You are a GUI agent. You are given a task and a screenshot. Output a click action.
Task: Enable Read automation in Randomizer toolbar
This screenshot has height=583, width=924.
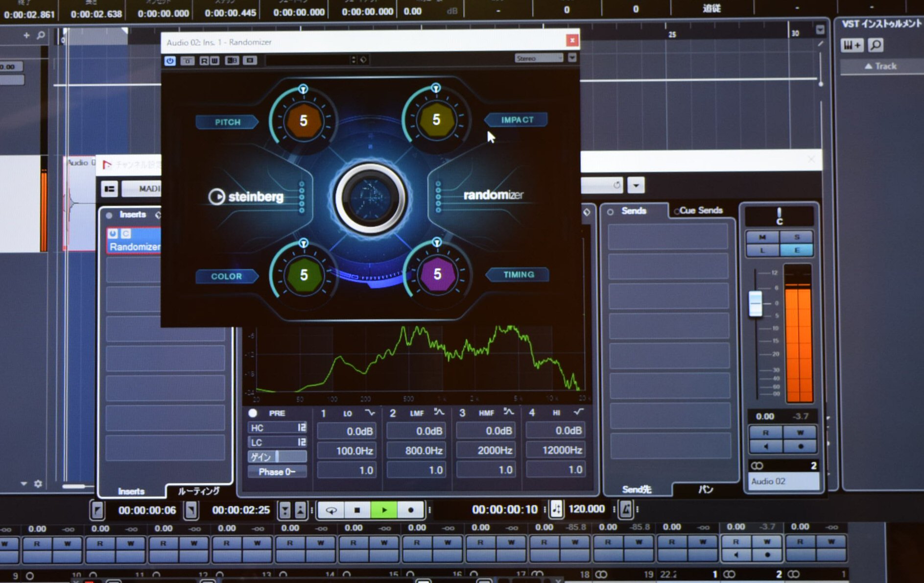[205, 61]
